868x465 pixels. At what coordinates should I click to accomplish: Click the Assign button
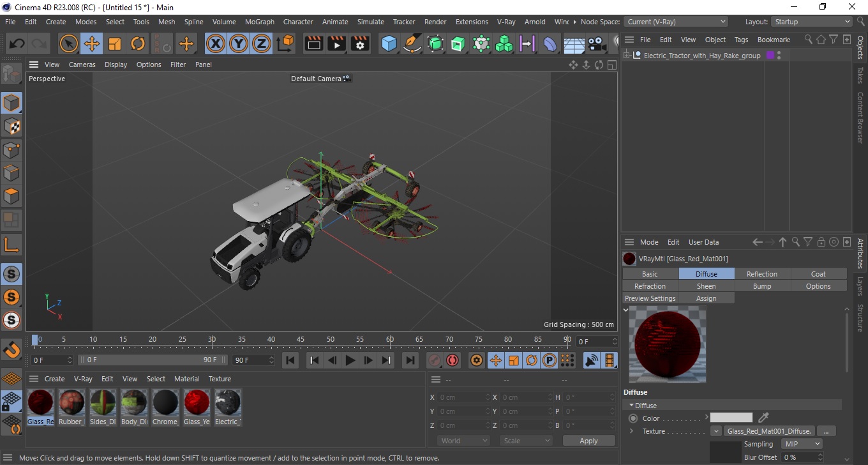[x=706, y=298]
